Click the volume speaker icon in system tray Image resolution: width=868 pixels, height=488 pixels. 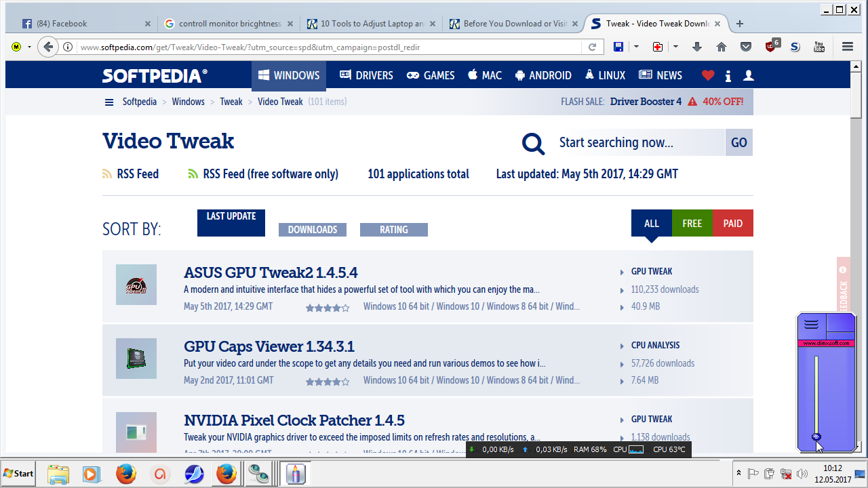[x=802, y=474]
